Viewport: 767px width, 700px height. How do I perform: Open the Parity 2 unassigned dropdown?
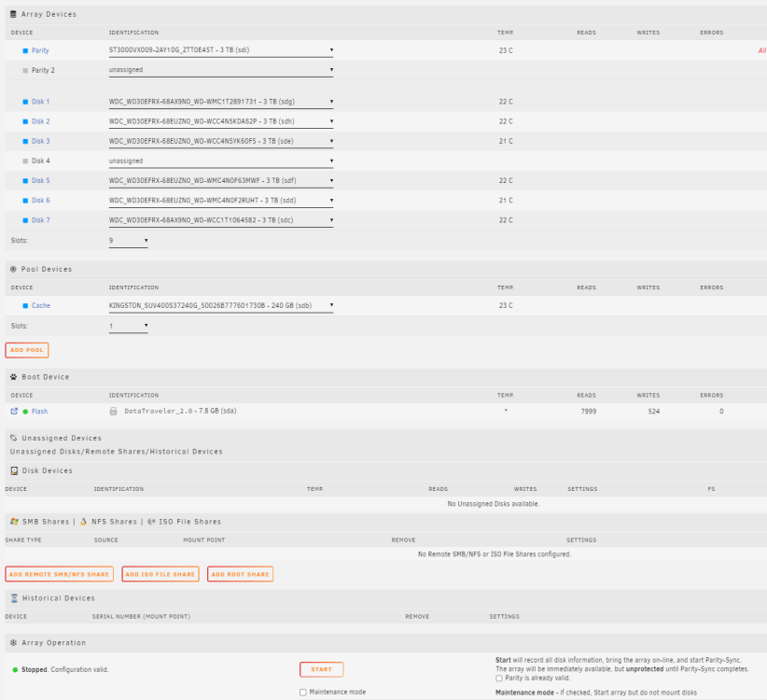tap(221, 70)
